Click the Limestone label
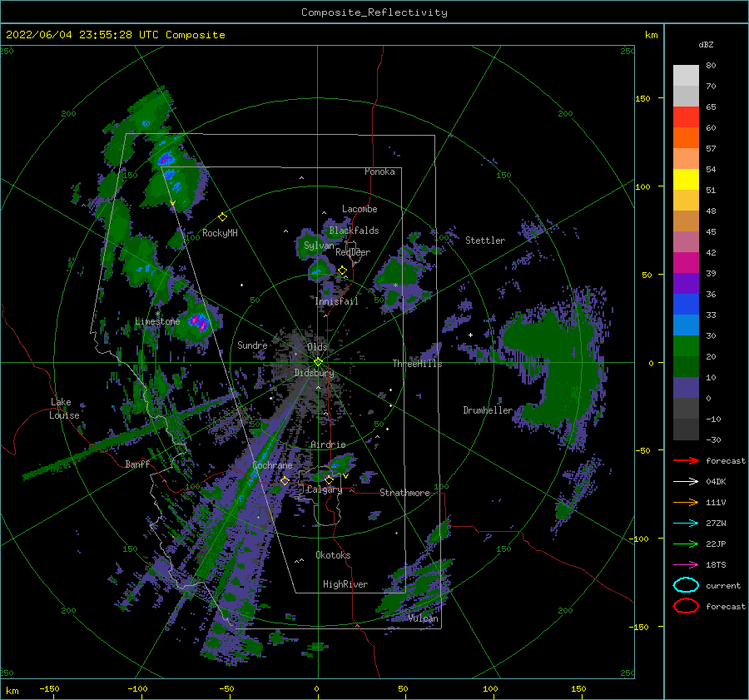Screen dimensions: 749x700 tap(157, 321)
